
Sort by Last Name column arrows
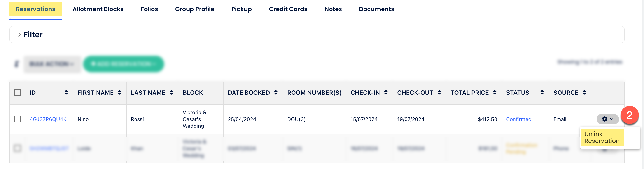(x=171, y=93)
